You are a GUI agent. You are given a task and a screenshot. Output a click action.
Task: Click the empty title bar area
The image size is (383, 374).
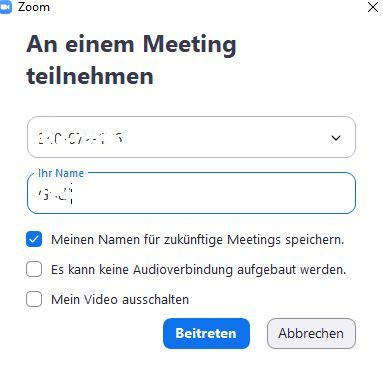point(207,7)
